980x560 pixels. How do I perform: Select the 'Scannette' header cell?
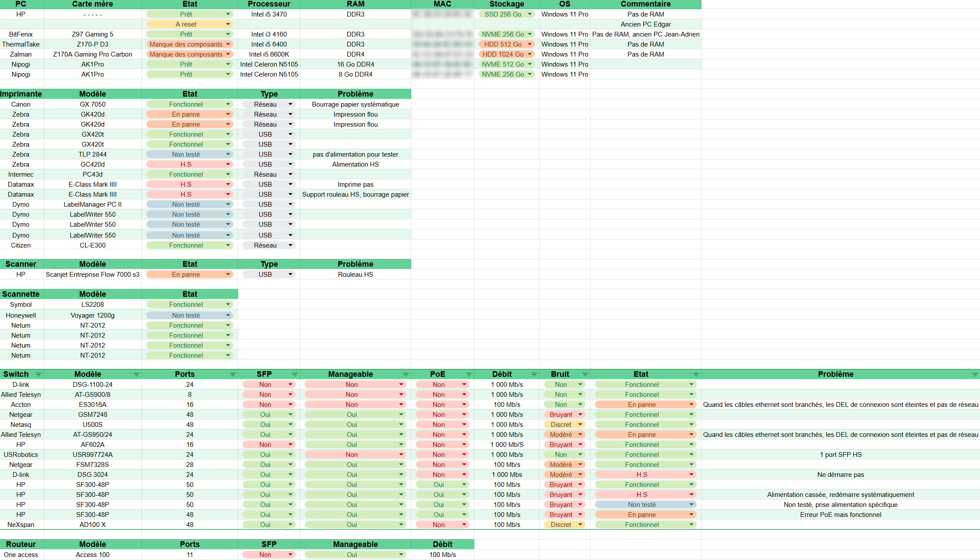point(21,294)
